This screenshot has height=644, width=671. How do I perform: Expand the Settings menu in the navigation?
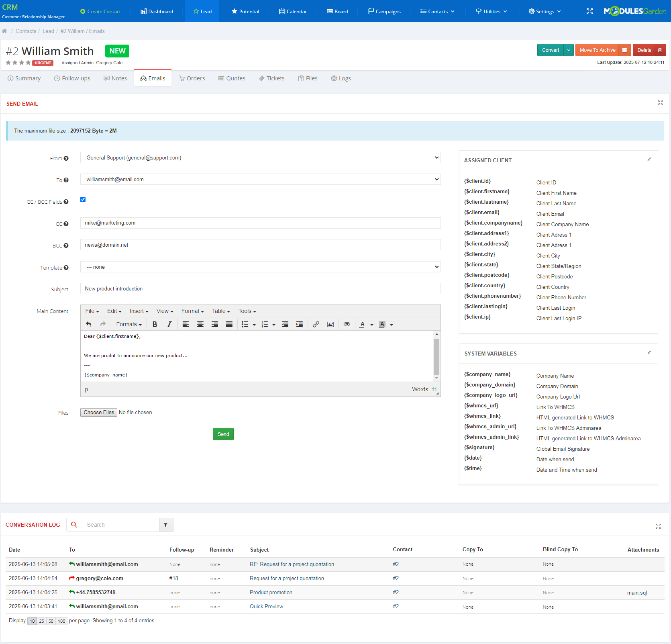(x=544, y=11)
